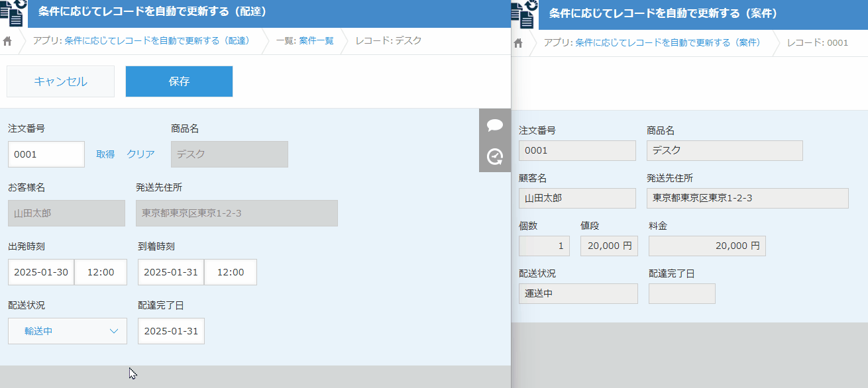Click the 保存 button
The height and width of the screenshot is (388, 868).
pos(179,81)
